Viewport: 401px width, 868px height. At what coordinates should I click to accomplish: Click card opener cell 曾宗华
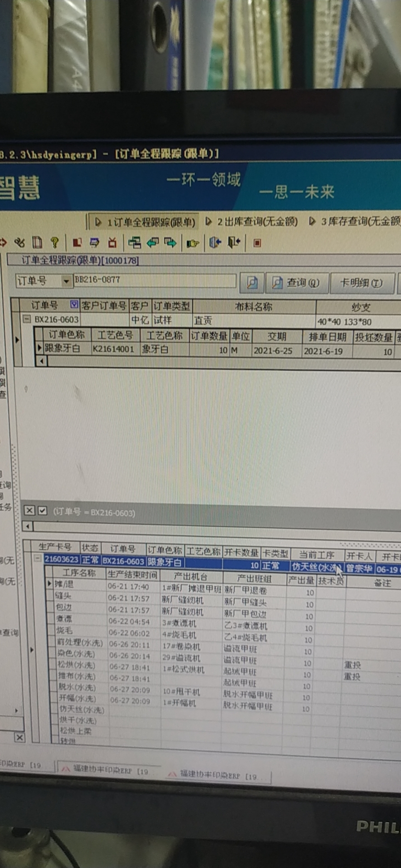click(359, 569)
